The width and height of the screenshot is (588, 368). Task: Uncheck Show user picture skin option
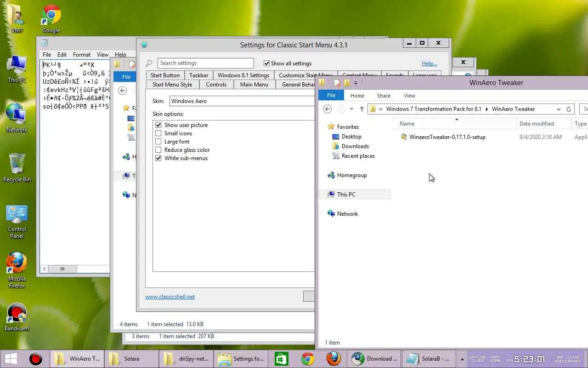(158, 125)
